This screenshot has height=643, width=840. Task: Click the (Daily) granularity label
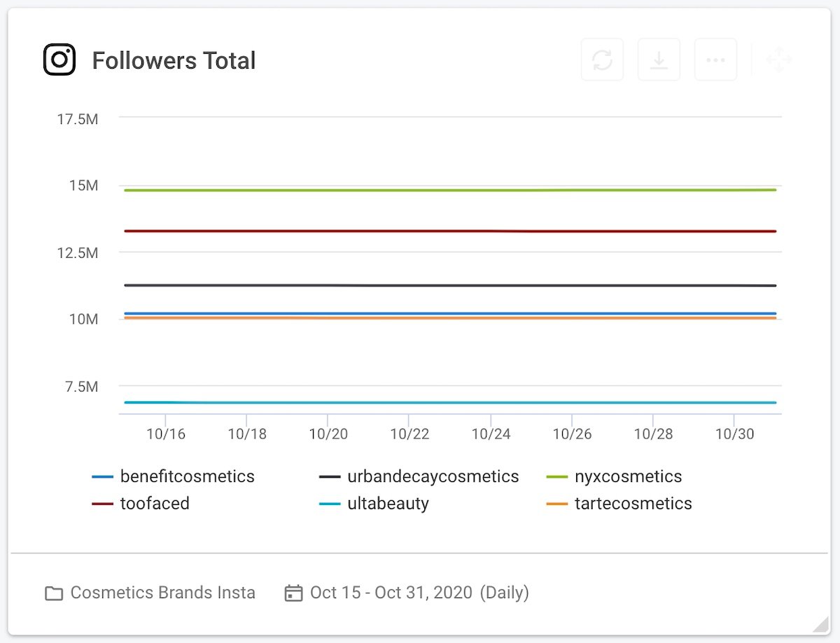(x=504, y=593)
